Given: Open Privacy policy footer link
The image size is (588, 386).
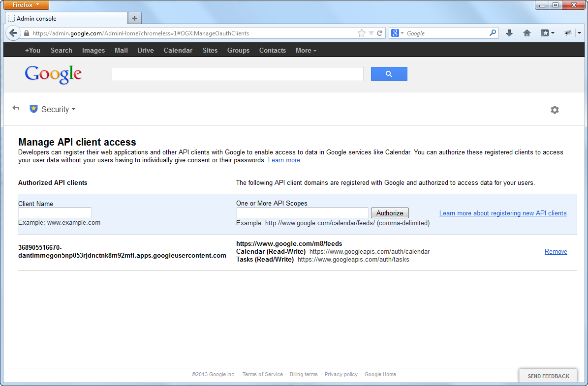Looking at the screenshot, I should pyautogui.click(x=341, y=374).
